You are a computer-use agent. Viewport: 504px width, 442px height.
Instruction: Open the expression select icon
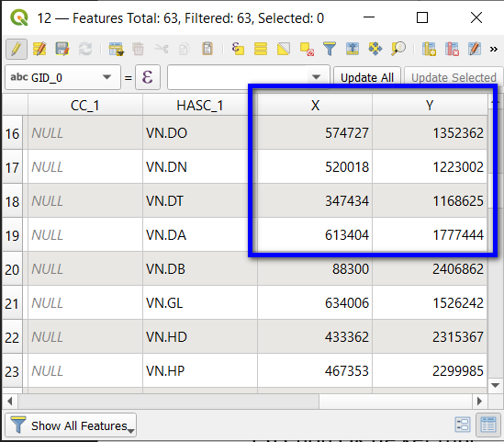pos(238,50)
